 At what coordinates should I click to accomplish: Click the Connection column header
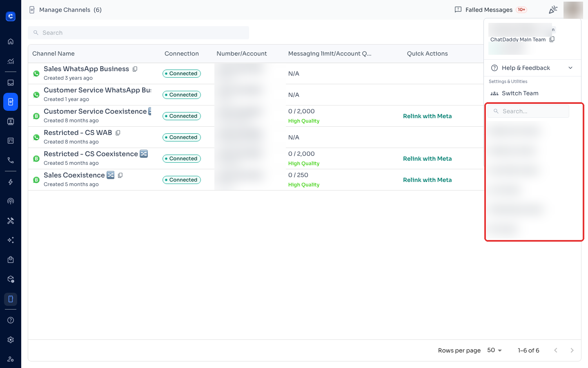182,54
